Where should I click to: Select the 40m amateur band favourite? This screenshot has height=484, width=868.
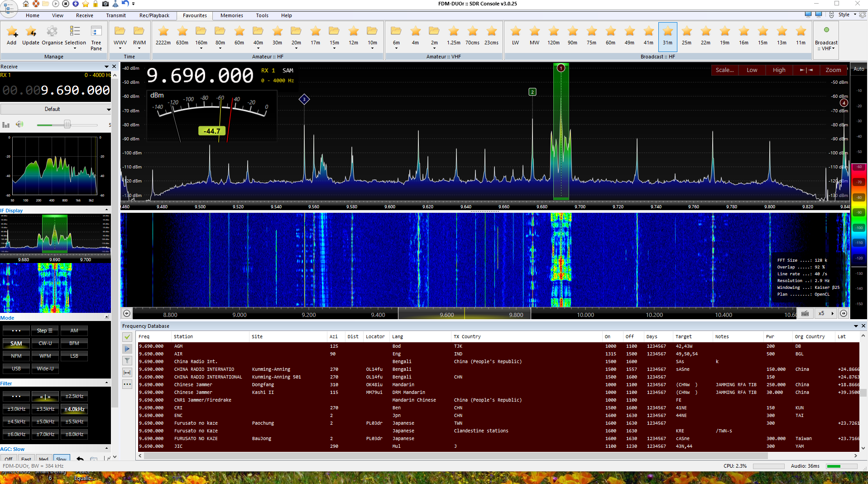pos(258,32)
